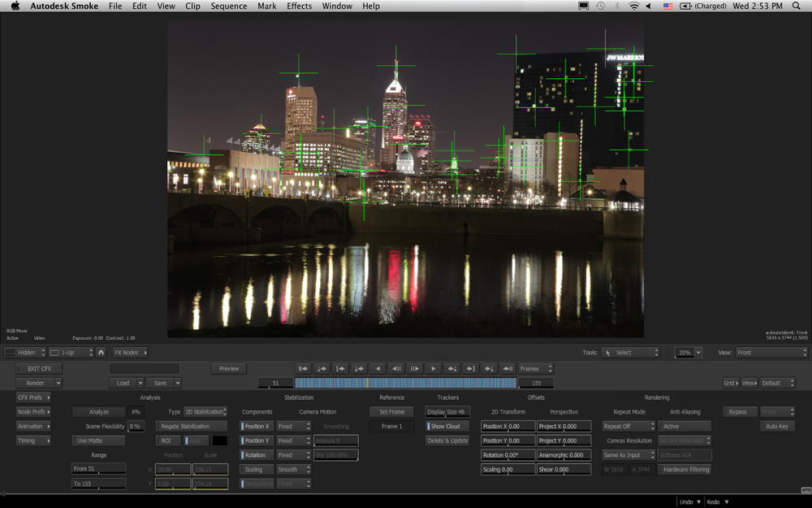
Task: Click the play backward button
Action: (x=378, y=368)
